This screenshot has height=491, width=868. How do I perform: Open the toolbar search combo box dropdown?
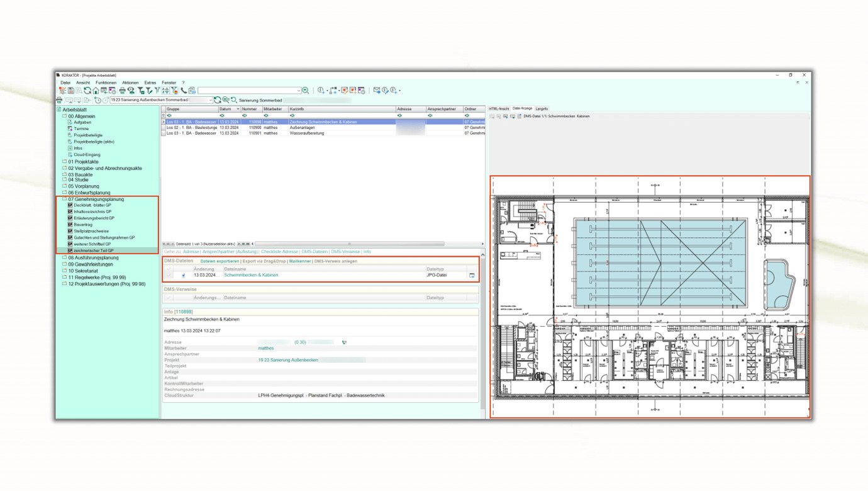[x=298, y=91]
